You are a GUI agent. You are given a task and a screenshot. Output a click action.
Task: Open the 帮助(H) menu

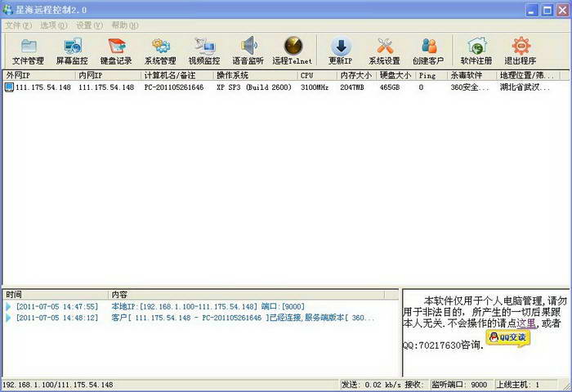[124, 25]
